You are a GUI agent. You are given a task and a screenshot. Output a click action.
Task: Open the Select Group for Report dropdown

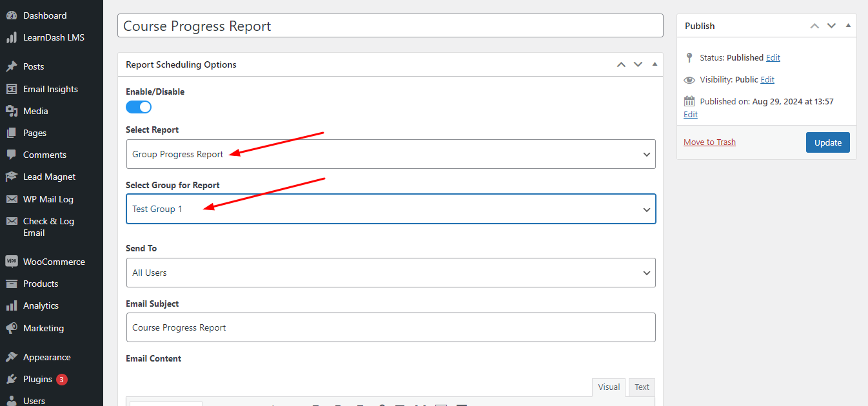pos(390,209)
